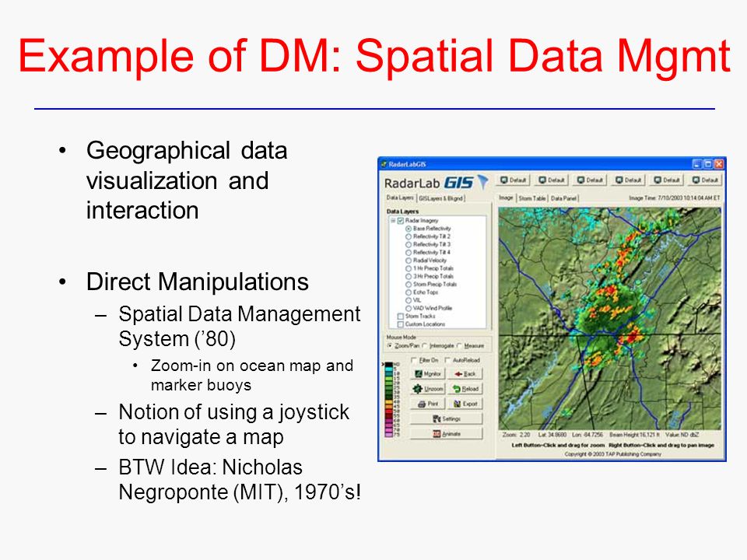Click the ND black legend swatch
747x560 pixels.
[x=388, y=365]
